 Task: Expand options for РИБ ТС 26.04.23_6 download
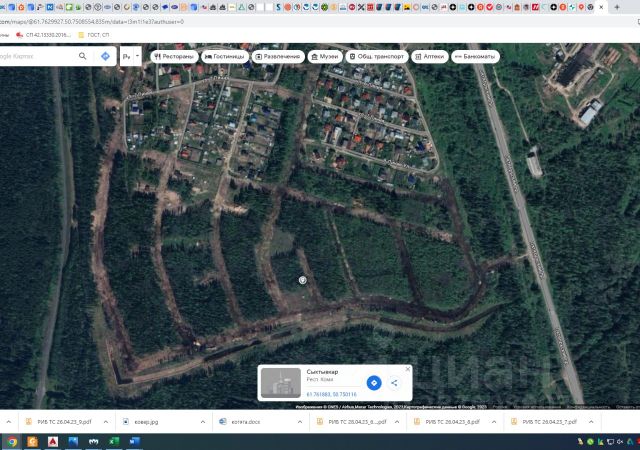(397, 422)
